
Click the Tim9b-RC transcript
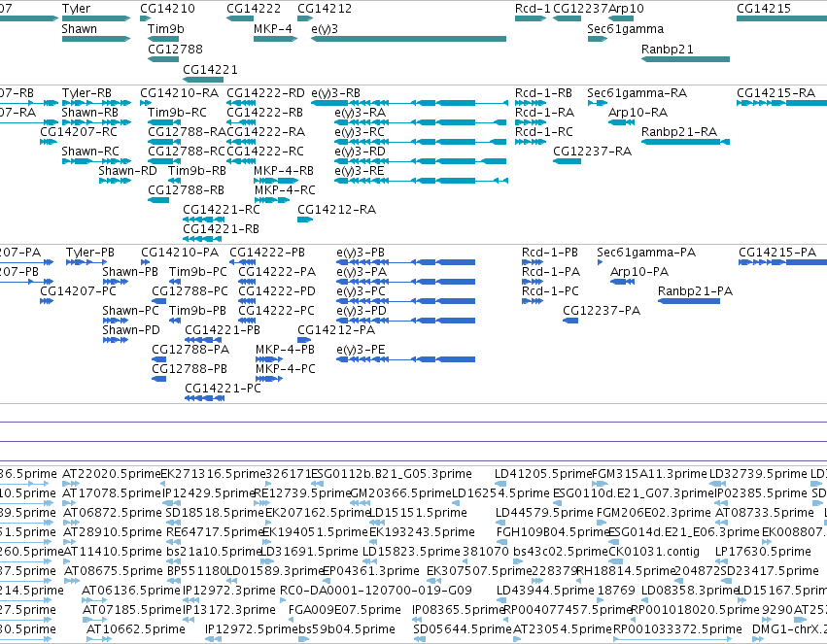pyautogui.click(x=164, y=122)
